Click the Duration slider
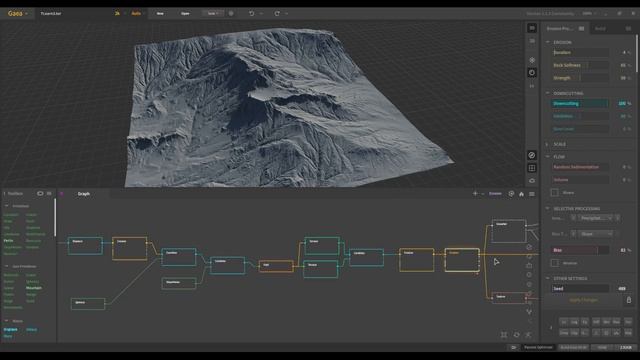Screen dimensions: 640x360 click(580, 53)
